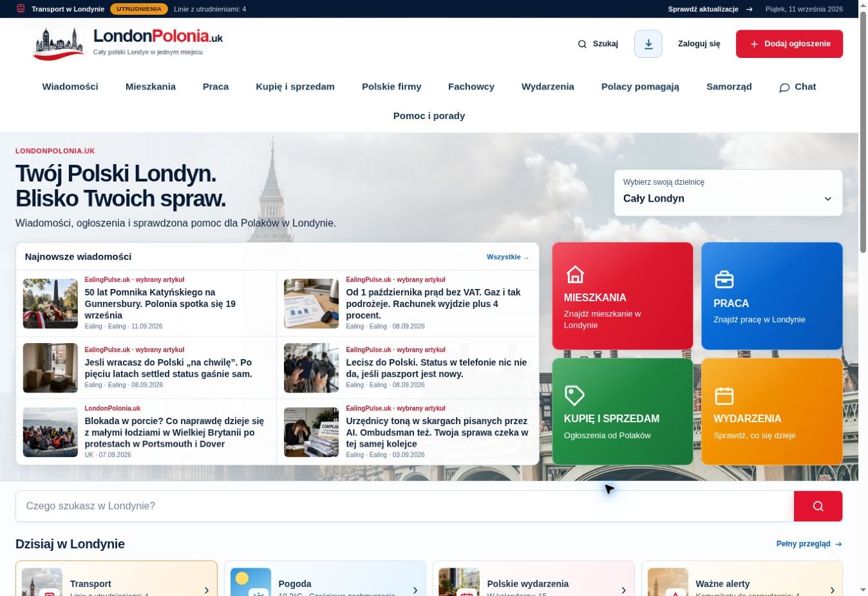Open the Blokada w porcie article thumbnail

click(x=50, y=433)
